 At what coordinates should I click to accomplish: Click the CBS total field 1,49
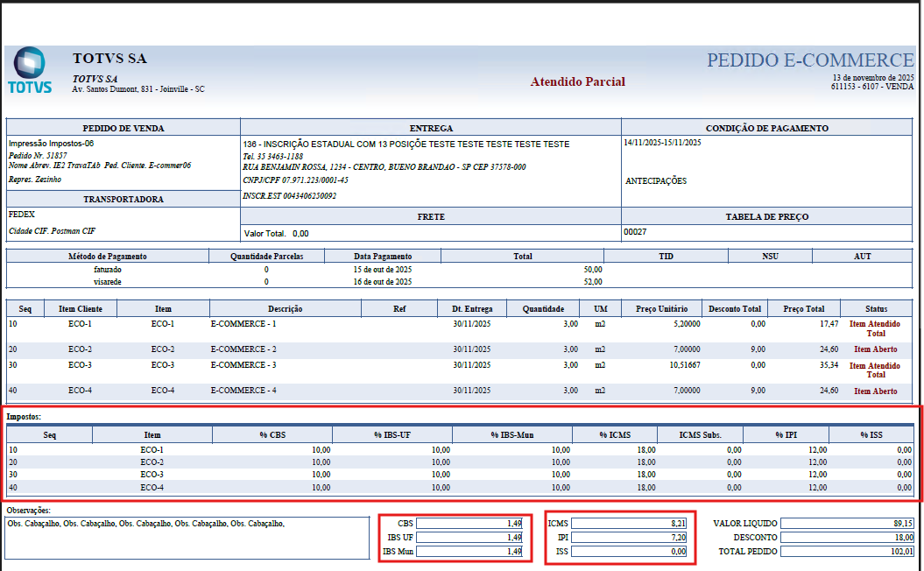pyautogui.click(x=469, y=523)
